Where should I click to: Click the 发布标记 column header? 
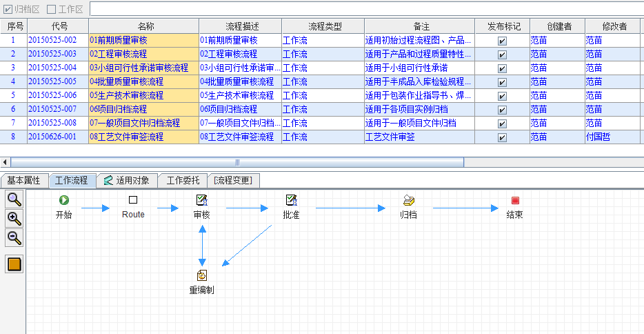tap(502, 26)
